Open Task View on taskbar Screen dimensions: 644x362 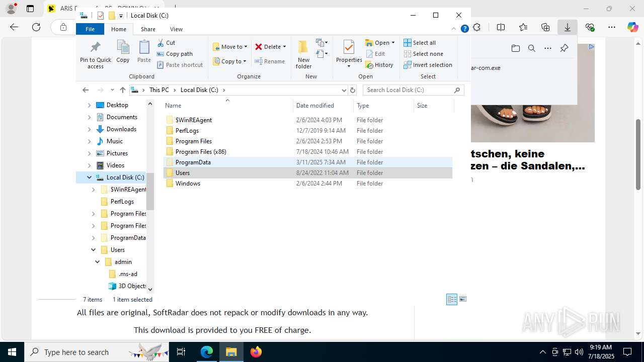point(181,352)
